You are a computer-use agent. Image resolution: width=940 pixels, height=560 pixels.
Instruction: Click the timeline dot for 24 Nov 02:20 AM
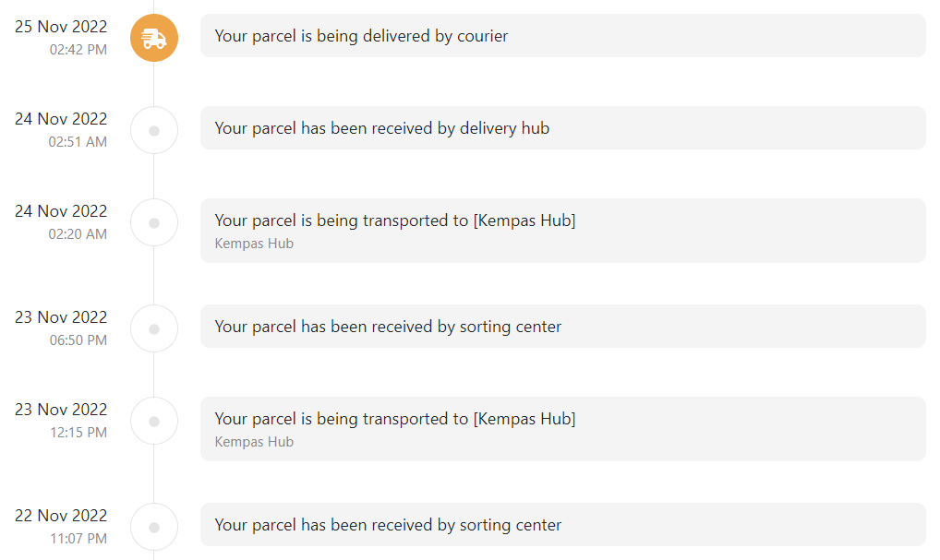click(154, 223)
